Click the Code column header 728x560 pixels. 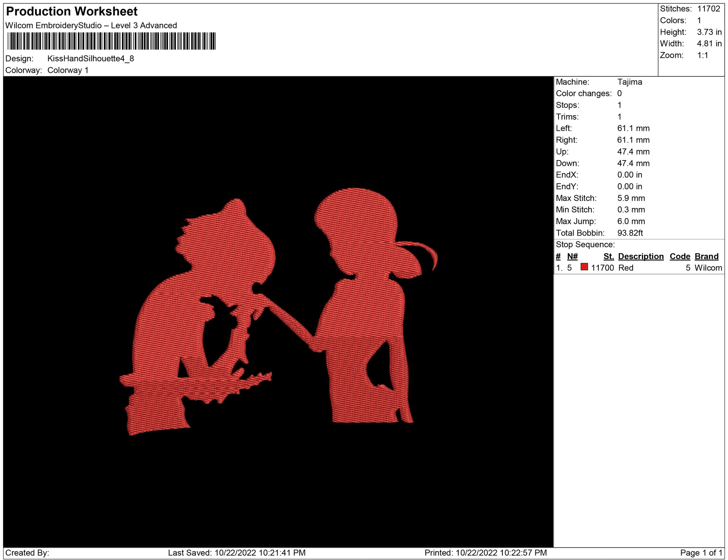pyautogui.click(x=679, y=256)
